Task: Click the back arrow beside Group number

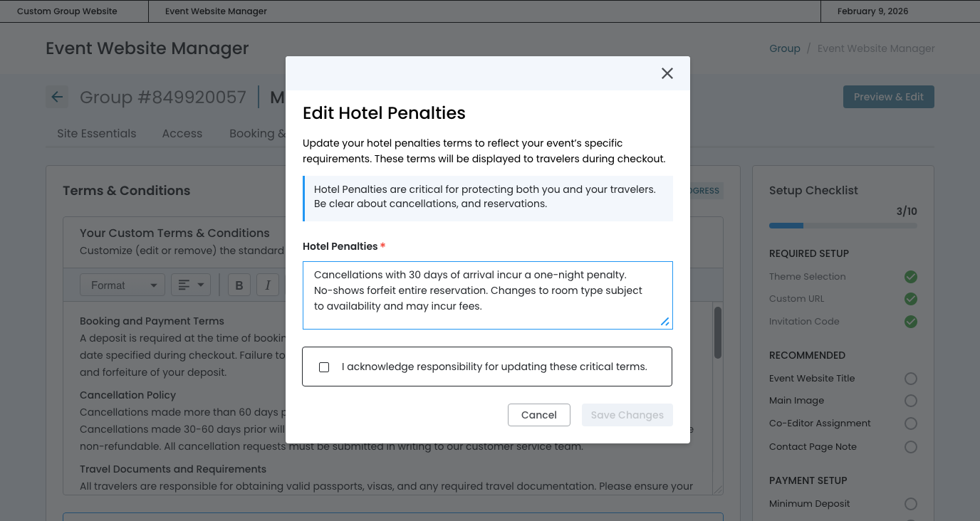Action: click(57, 98)
